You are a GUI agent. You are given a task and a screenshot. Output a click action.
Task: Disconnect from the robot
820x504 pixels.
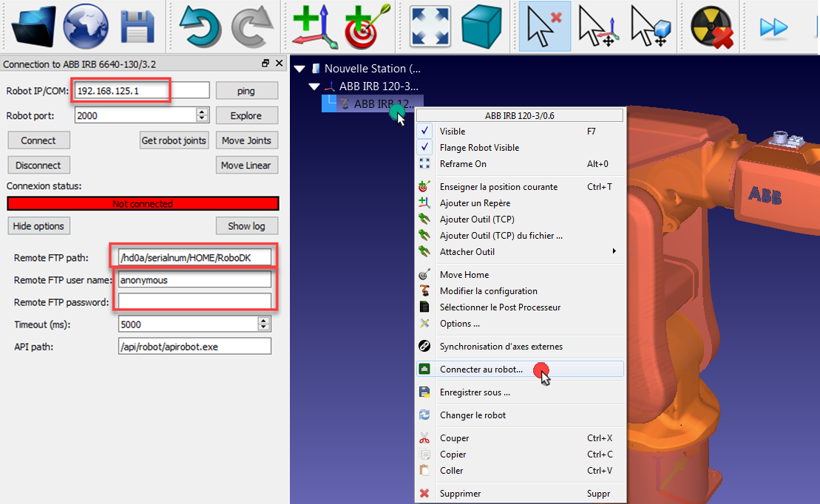click(38, 166)
